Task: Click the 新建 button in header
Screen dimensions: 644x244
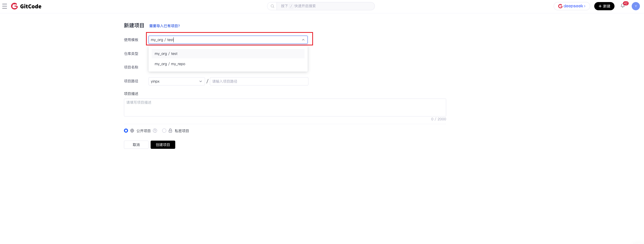Action: tap(604, 6)
